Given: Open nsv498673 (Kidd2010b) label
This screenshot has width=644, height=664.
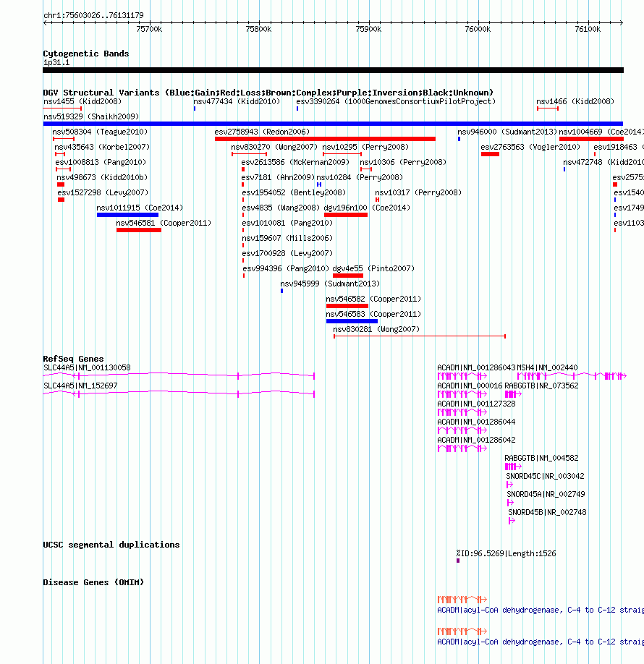Looking at the screenshot, I should [x=102, y=178].
